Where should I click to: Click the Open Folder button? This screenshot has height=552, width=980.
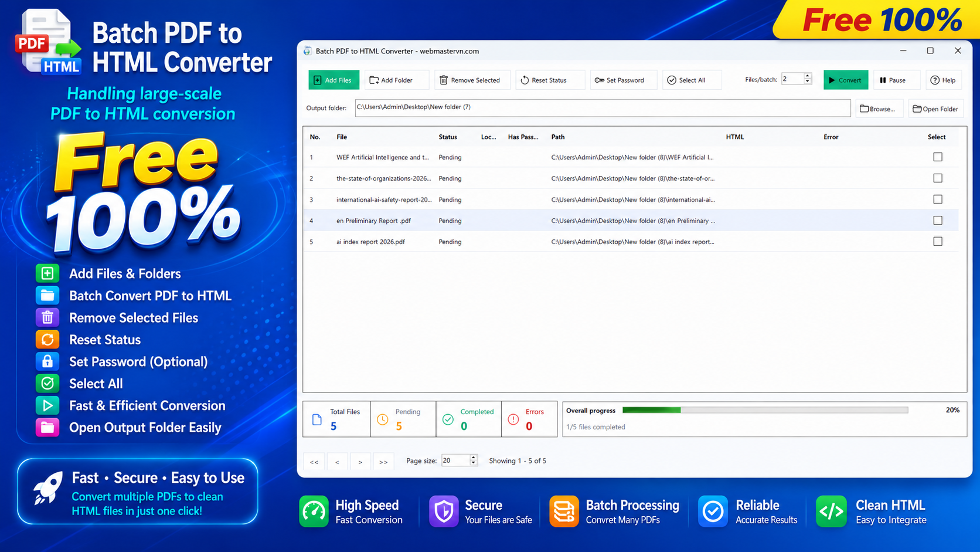[935, 109]
